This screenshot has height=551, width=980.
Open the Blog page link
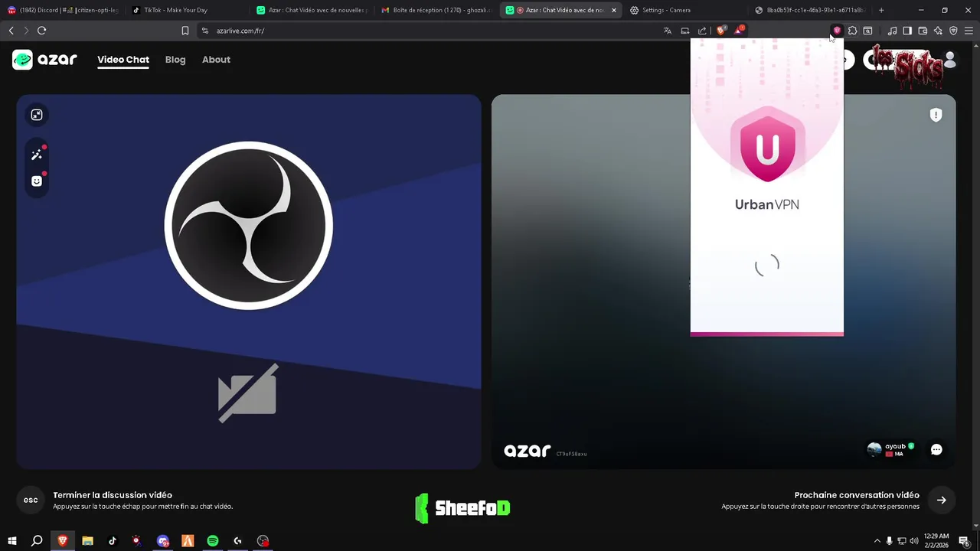click(175, 60)
